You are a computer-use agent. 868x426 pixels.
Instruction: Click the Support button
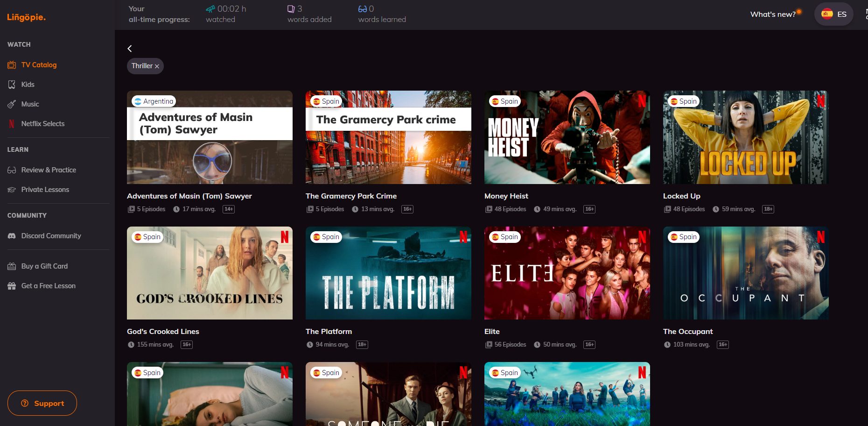tap(42, 403)
